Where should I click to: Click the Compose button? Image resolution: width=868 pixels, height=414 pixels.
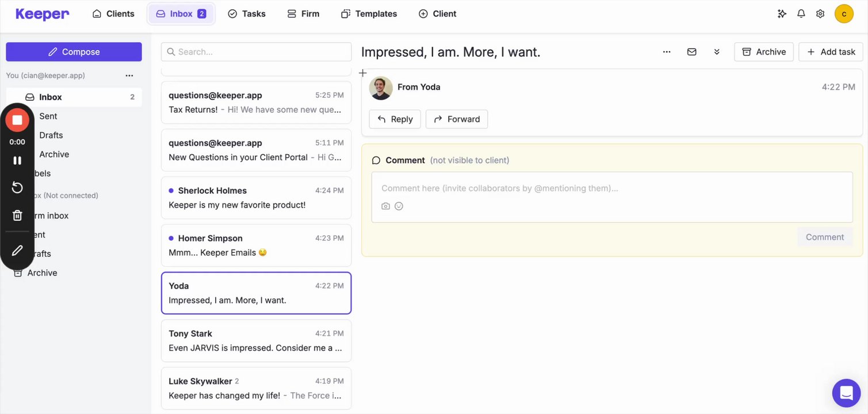click(74, 52)
